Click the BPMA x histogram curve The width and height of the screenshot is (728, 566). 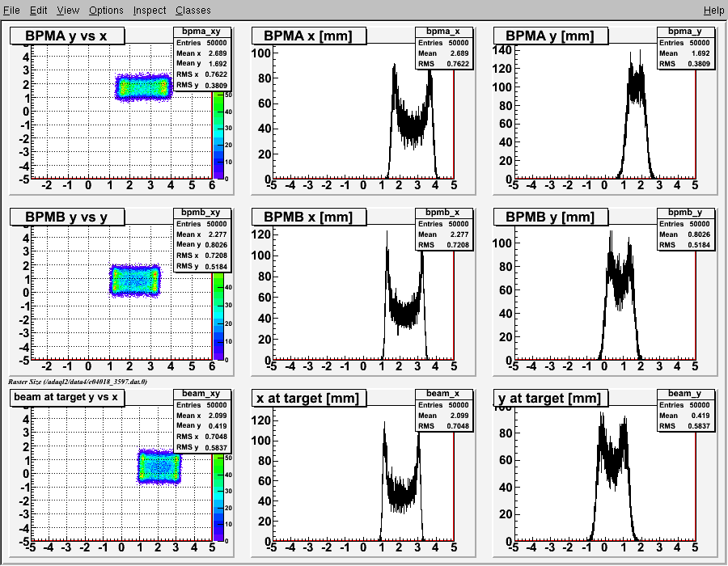coord(413,125)
